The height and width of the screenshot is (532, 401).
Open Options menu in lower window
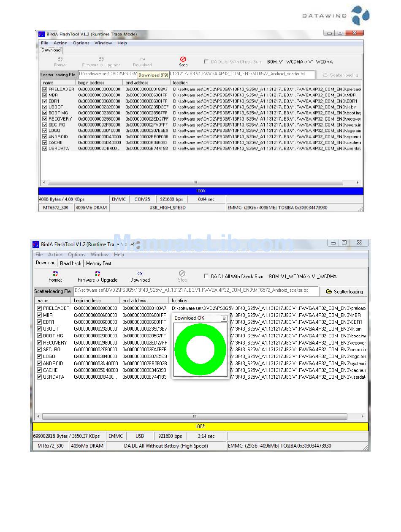77,255
